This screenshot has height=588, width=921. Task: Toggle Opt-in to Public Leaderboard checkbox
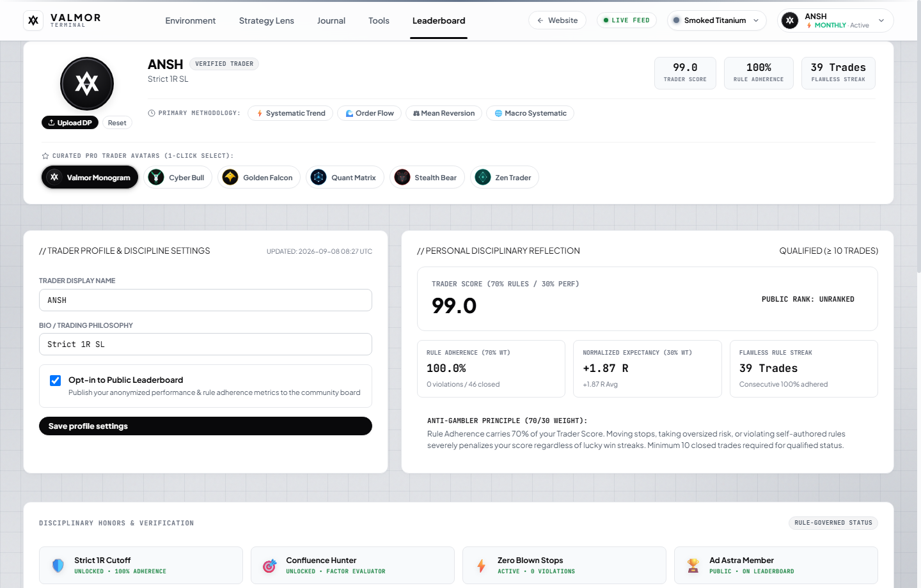[x=56, y=381]
